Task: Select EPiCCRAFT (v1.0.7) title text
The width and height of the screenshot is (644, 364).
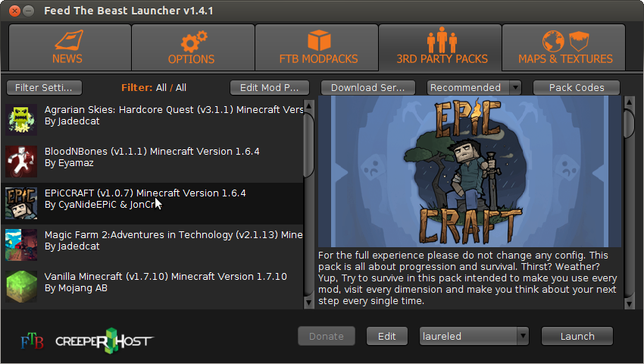Action: 145,193
